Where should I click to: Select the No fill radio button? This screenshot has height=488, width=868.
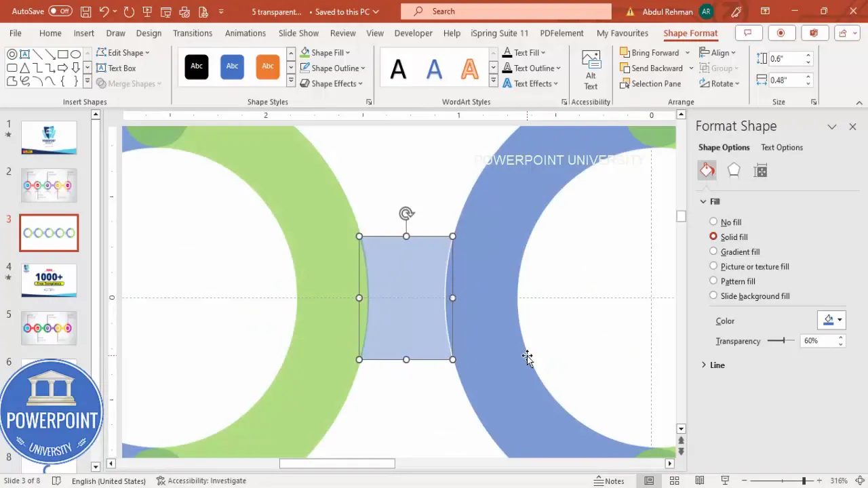pos(713,222)
